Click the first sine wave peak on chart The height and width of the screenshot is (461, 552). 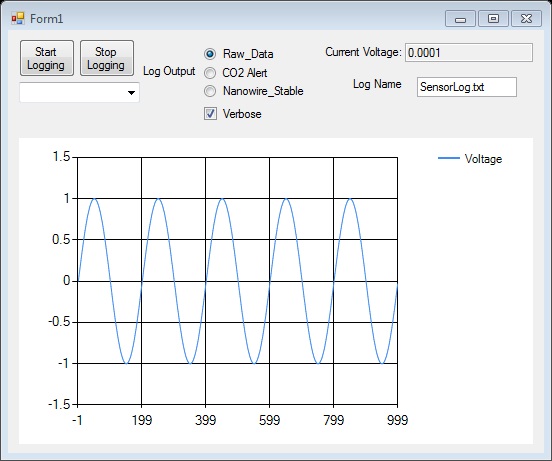(x=94, y=198)
